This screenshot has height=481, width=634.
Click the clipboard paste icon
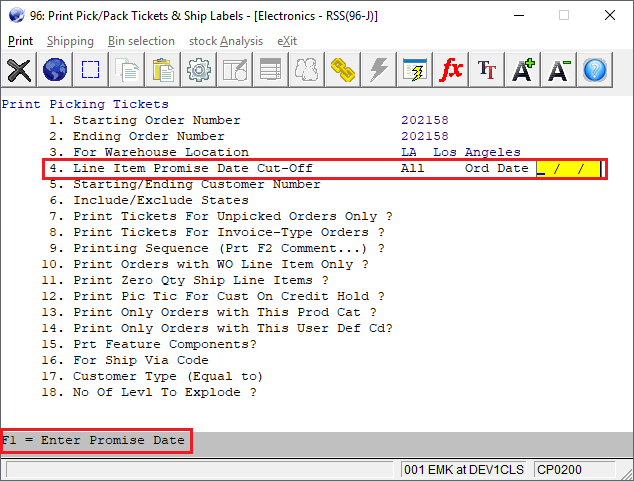point(164,70)
